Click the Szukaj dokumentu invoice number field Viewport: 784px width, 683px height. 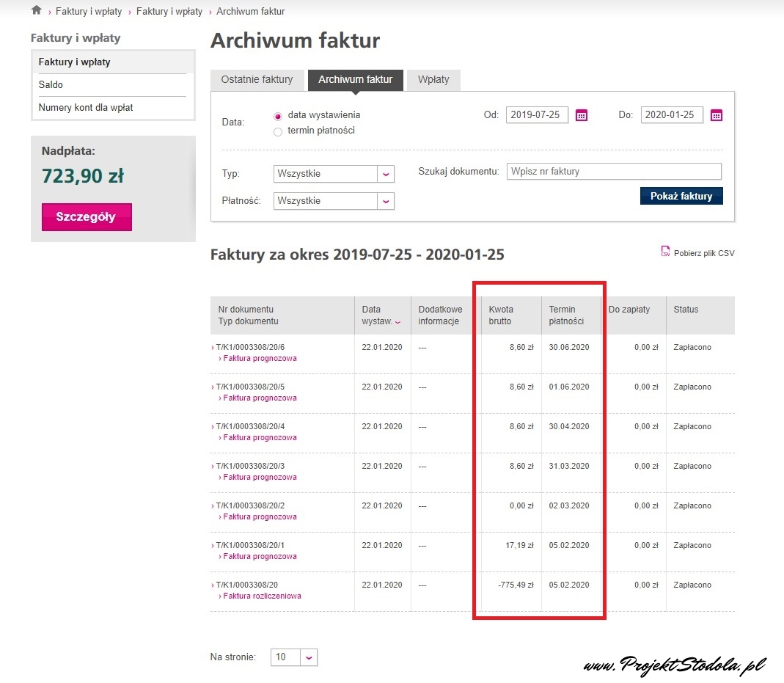coord(614,172)
